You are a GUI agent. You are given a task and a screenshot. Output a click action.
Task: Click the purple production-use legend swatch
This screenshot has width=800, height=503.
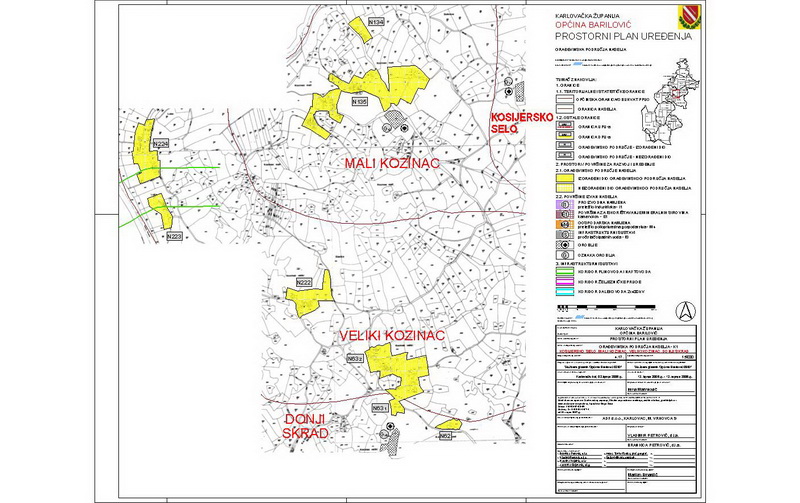(x=563, y=204)
